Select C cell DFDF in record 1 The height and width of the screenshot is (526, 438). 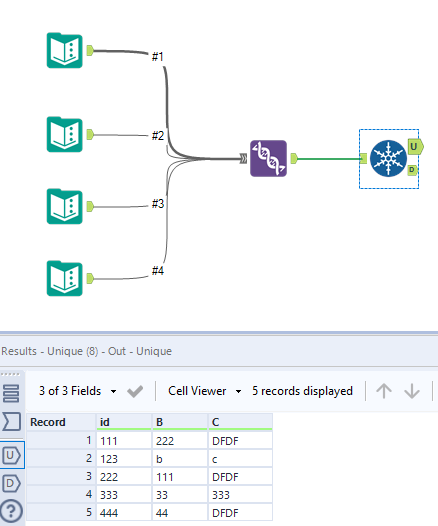click(x=240, y=440)
